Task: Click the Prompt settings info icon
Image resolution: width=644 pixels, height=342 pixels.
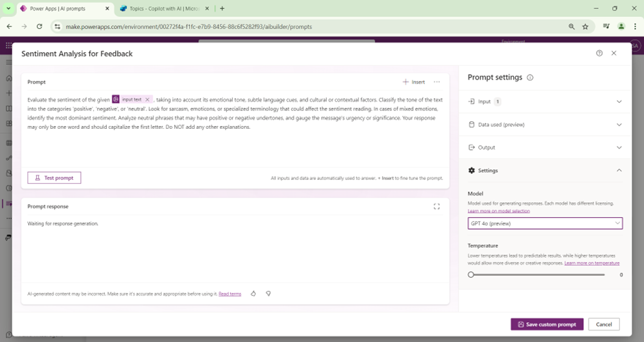Action: tap(530, 78)
